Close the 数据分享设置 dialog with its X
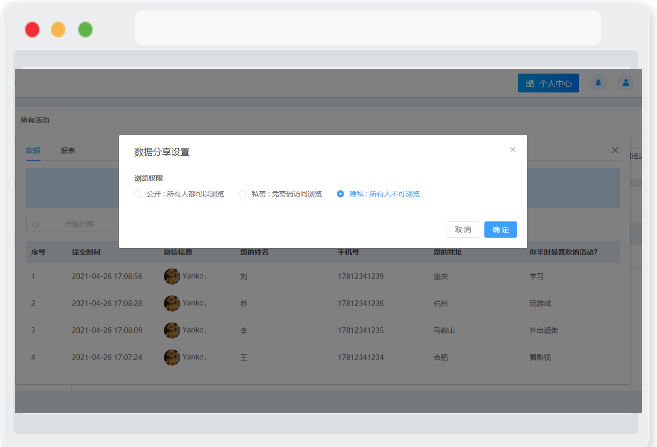The image size is (657, 447). coord(512,150)
